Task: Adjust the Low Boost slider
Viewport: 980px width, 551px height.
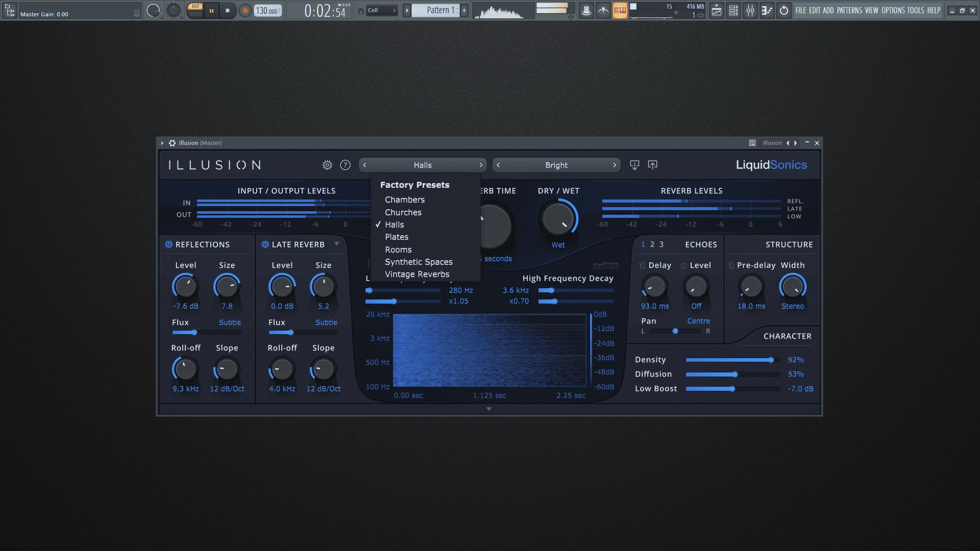Action: click(x=732, y=389)
